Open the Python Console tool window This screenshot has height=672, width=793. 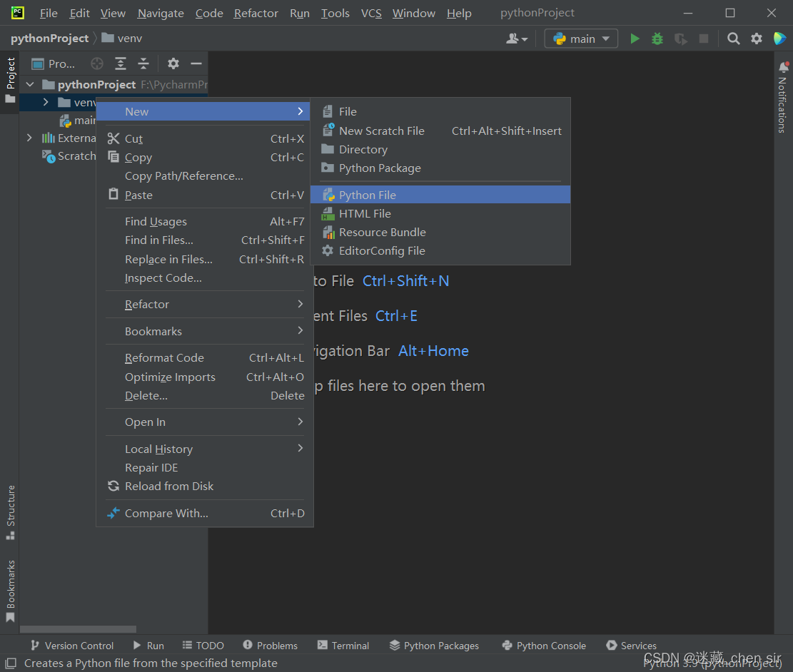[x=544, y=645]
